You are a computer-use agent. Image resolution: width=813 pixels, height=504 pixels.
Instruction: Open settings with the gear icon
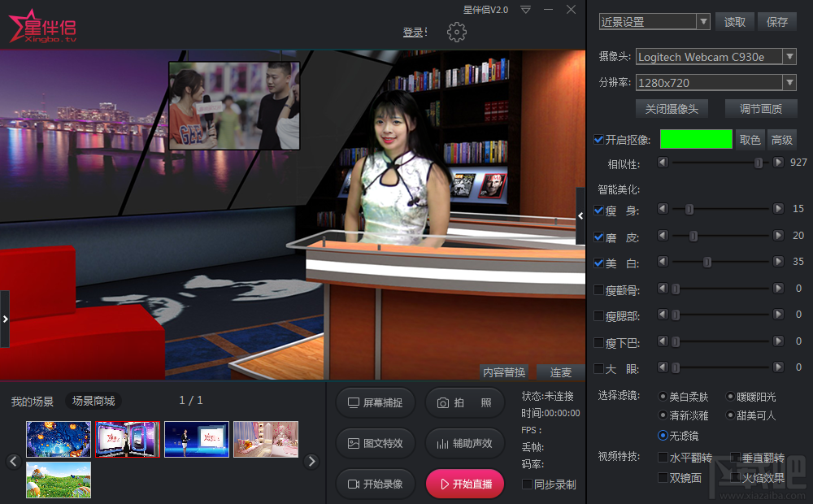[456, 33]
